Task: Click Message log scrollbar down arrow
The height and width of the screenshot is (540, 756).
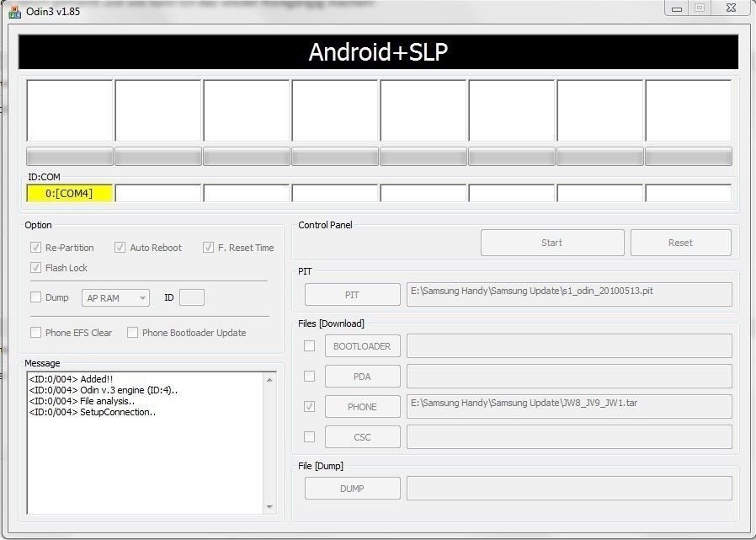Action: coord(269,506)
